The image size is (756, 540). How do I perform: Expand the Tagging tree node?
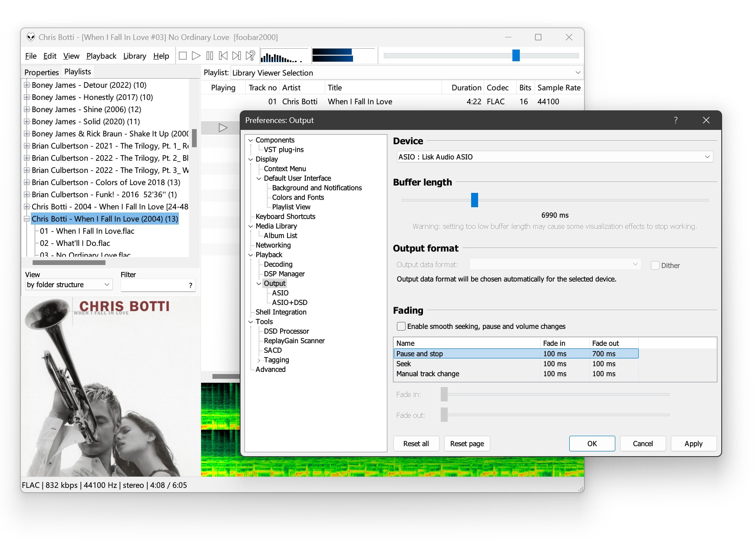coord(259,360)
